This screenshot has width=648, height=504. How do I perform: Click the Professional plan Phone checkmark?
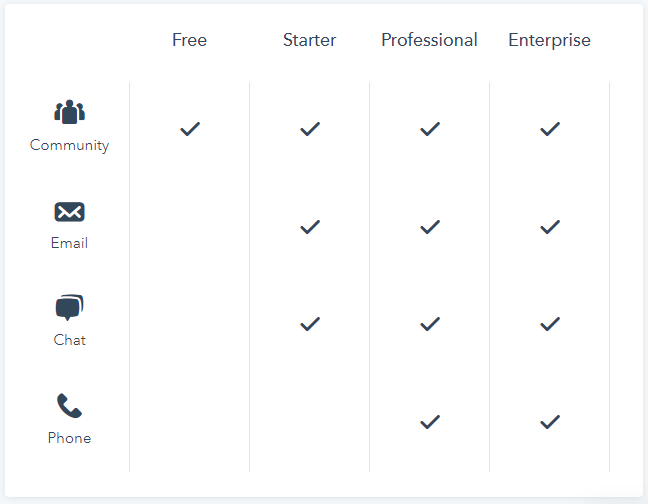pyautogui.click(x=430, y=422)
